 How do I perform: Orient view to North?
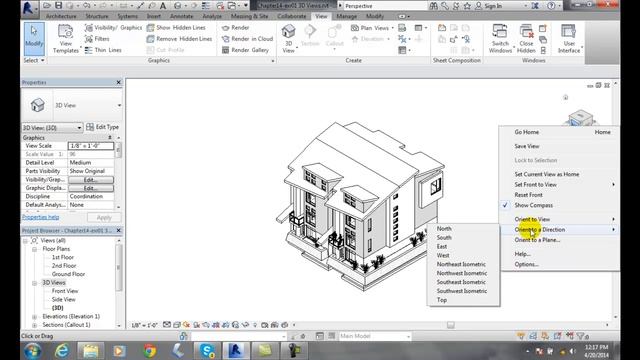pos(444,229)
